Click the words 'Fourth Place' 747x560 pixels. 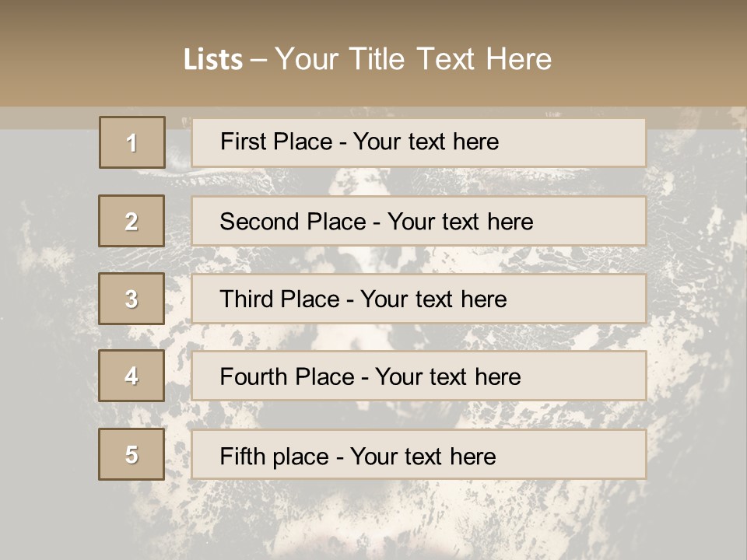(x=287, y=377)
